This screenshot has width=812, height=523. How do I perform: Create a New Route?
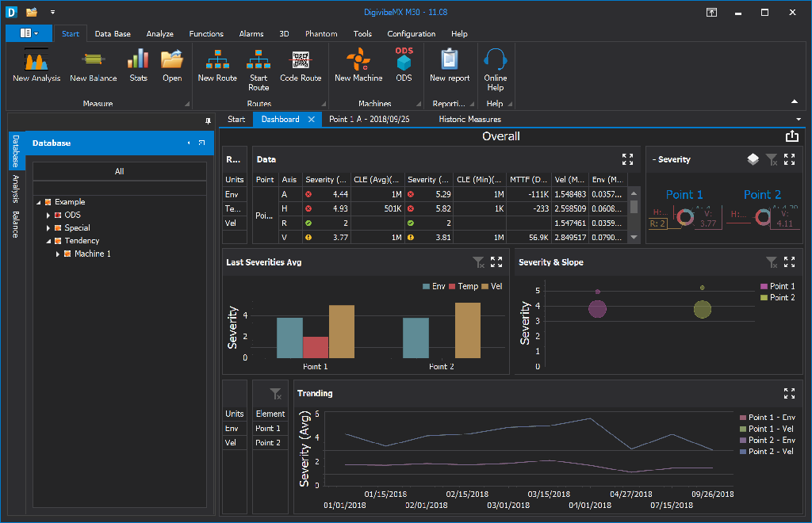(217, 65)
